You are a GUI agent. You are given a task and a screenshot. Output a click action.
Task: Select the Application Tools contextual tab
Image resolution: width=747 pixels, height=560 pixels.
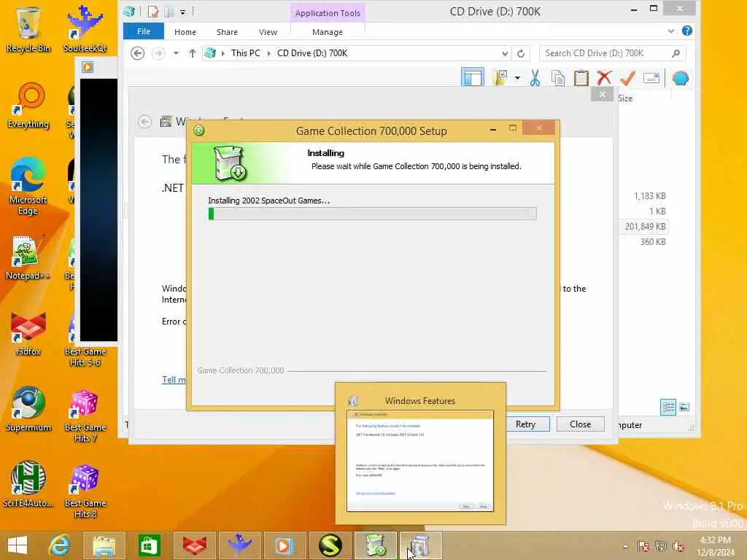(328, 13)
